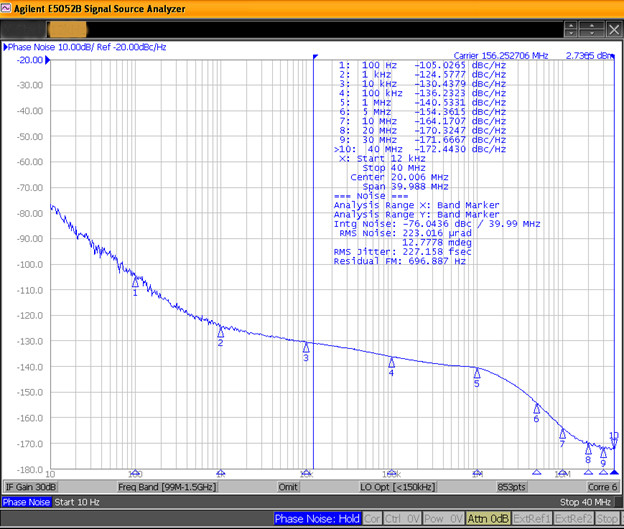The image size is (624, 529).
Task: Click the Residual FM 696.887 Hz readout
Action: tap(400, 261)
